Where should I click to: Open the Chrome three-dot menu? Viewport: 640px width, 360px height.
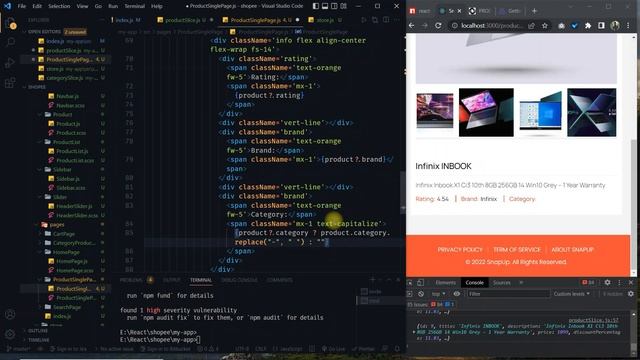point(628,25)
